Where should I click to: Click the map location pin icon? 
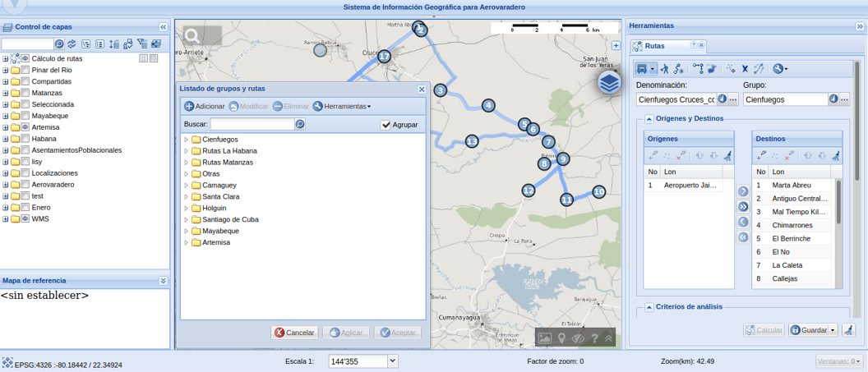(x=561, y=338)
